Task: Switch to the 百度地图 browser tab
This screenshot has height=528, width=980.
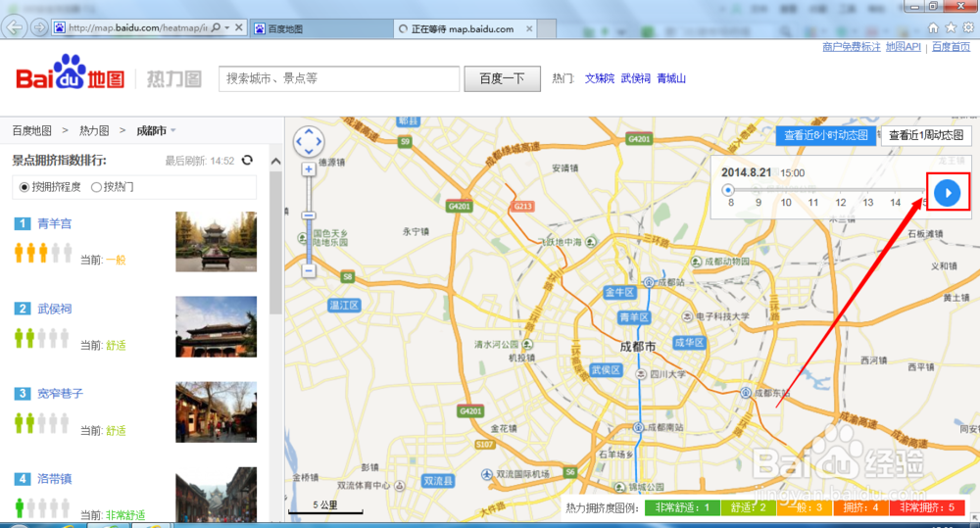Action: (x=320, y=28)
